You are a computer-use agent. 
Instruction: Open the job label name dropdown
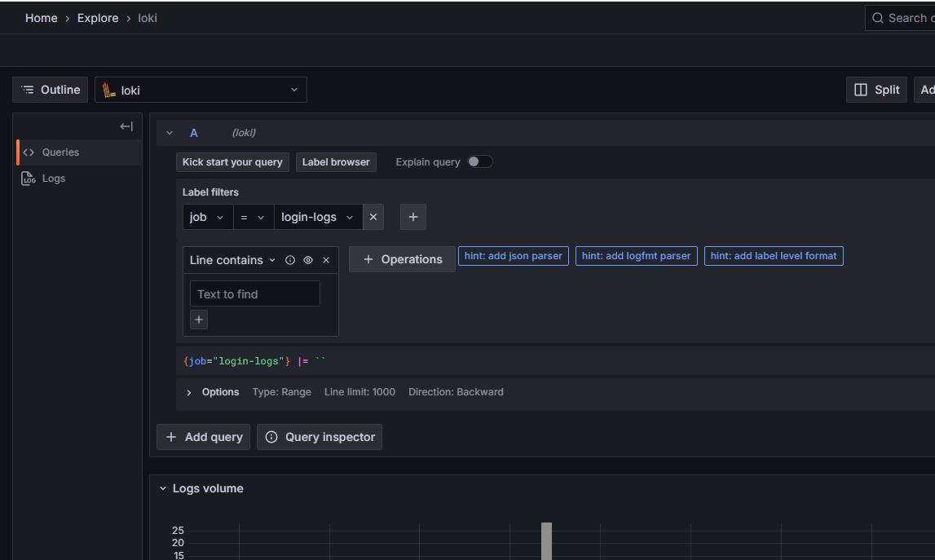(208, 217)
